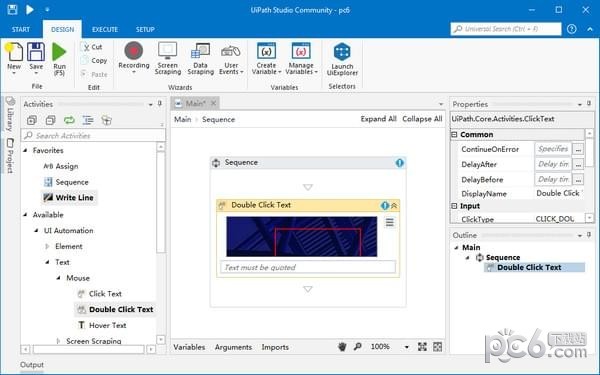Screen dimensions: 600x375
Task: Activate the pan hand tool in designer
Action: tap(342, 347)
